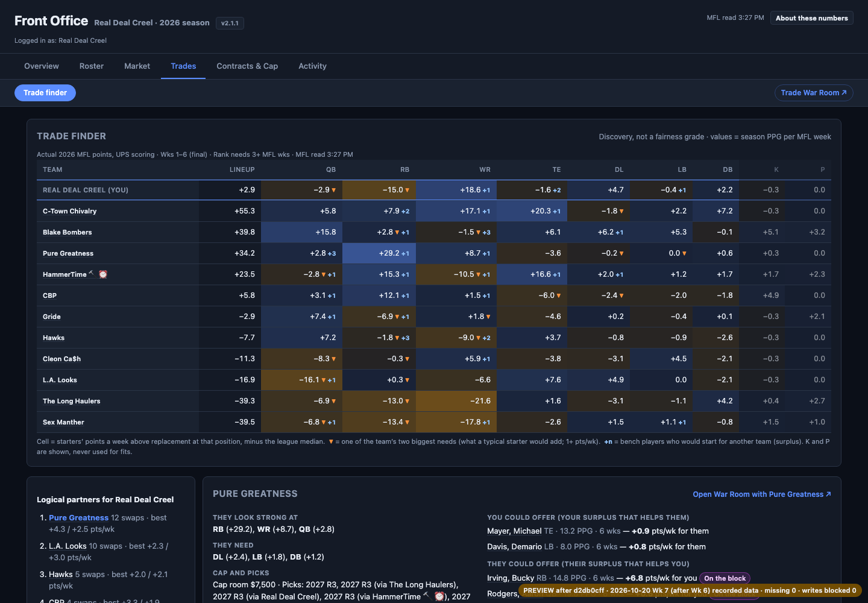Click the orange need triangle in Real Deal Creel RB cell
This screenshot has width=868, height=603.
click(407, 190)
